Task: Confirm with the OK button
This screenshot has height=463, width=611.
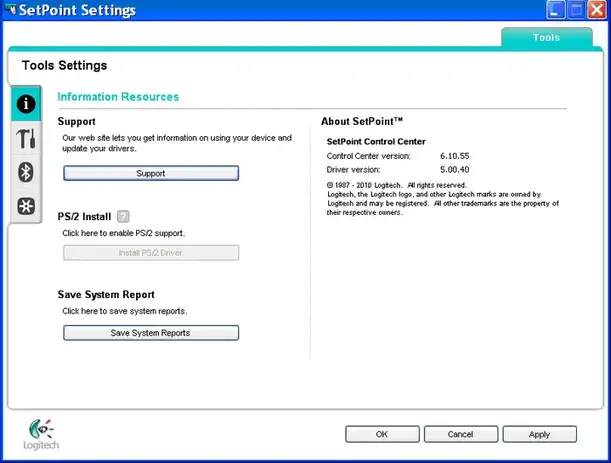Action: 382,434
